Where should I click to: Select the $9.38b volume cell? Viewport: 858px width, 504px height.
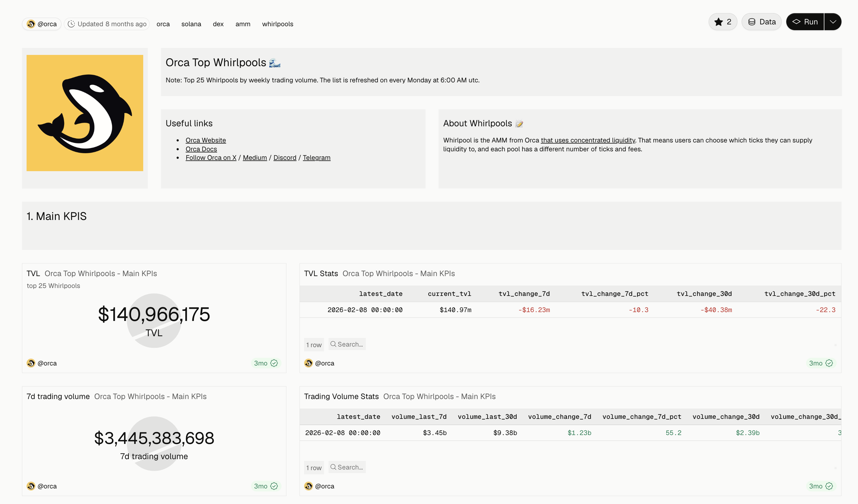(505, 433)
